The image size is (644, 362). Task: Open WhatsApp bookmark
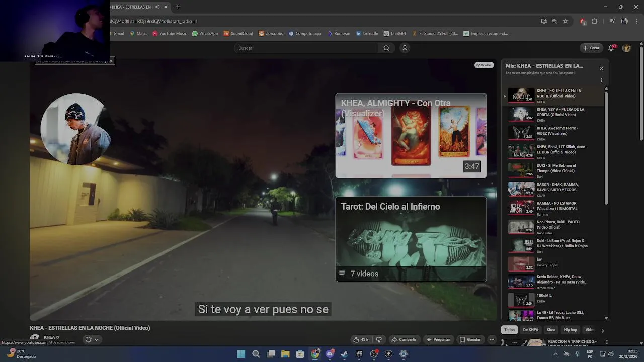[x=205, y=34]
